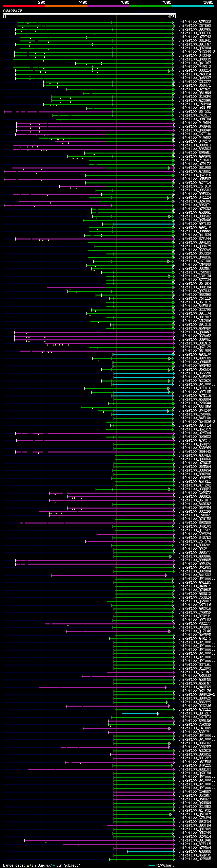Select the UniRef100_Q8W214 label
The image size is (217, 868).
(195, 71)
